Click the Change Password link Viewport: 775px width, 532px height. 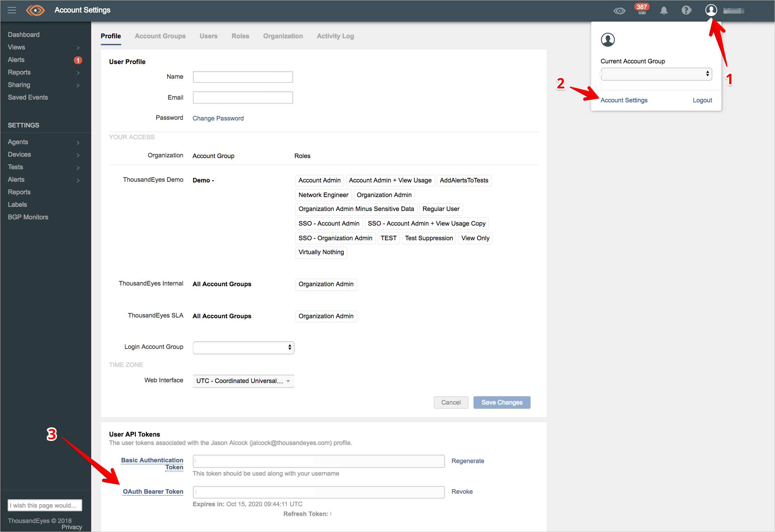pos(218,118)
